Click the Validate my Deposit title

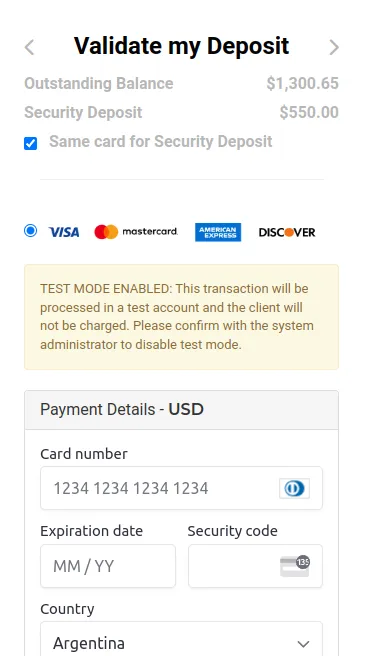tap(182, 46)
